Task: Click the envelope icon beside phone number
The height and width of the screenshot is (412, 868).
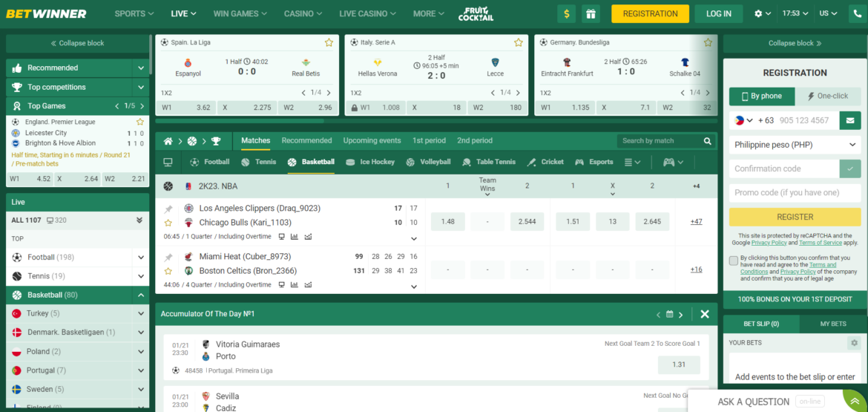Action: [x=849, y=120]
